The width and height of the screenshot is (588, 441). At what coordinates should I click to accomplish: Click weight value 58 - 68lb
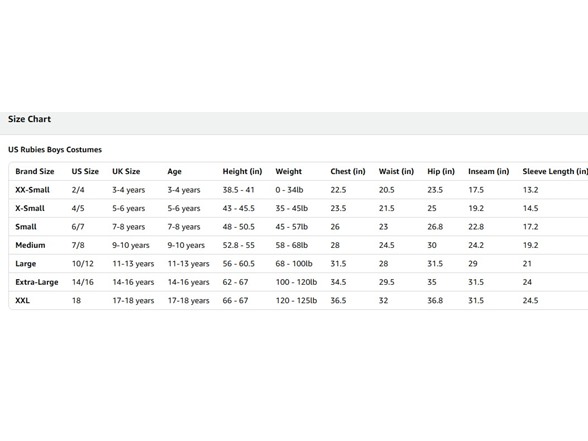point(291,245)
